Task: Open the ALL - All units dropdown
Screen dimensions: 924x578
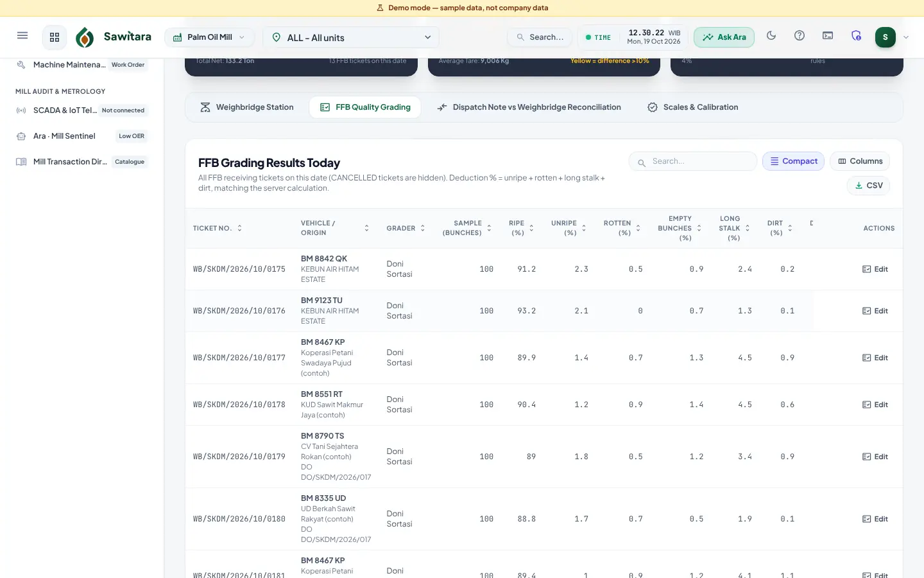Action: [x=352, y=37]
